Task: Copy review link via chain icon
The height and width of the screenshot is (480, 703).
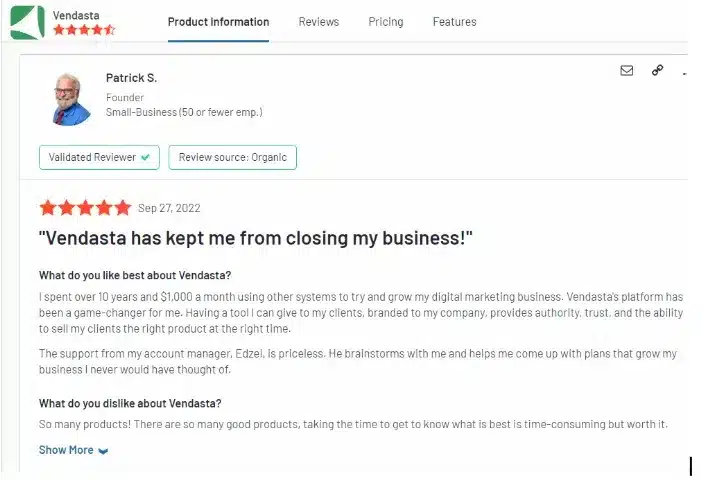Action: [x=657, y=70]
